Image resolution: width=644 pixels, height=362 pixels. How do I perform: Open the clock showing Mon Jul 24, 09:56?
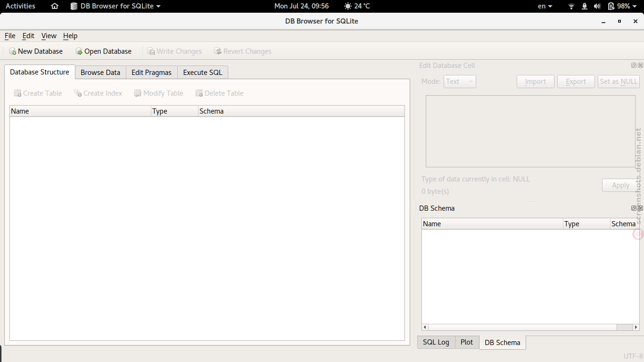tap(302, 6)
